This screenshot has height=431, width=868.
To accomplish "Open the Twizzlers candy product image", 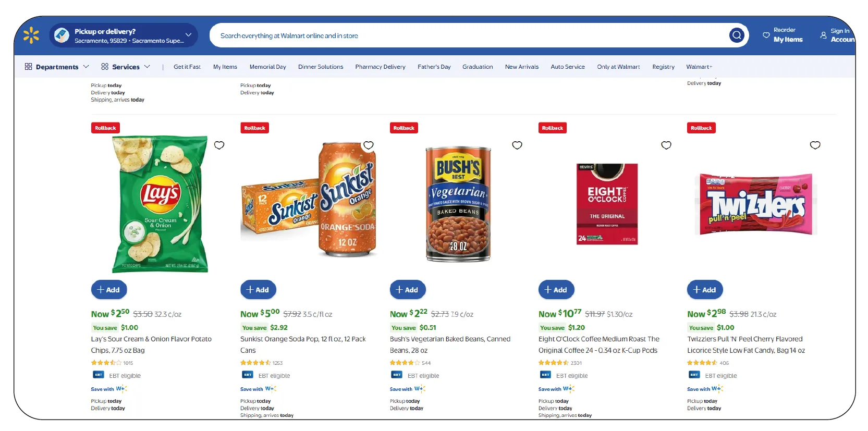I will point(756,204).
